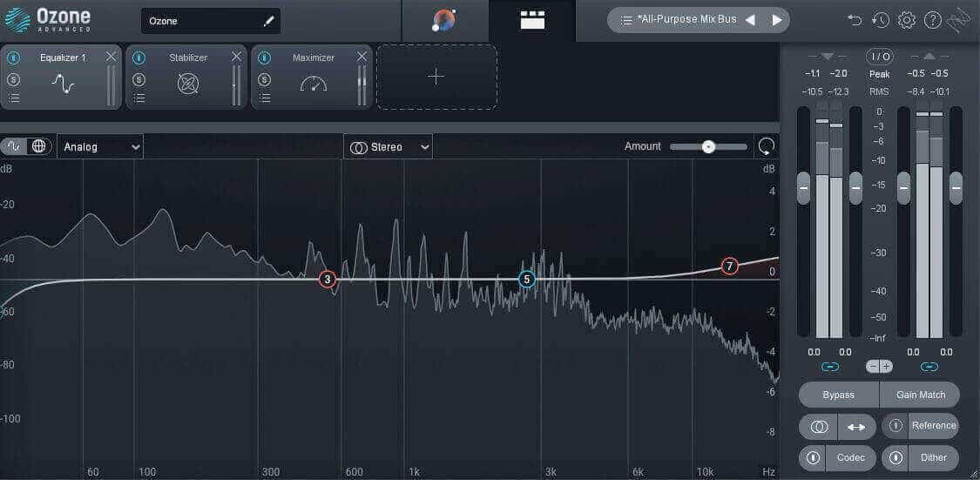The height and width of the screenshot is (480, 980).
Task: Click the Gain Match button
Action: (x=920, y=395)
